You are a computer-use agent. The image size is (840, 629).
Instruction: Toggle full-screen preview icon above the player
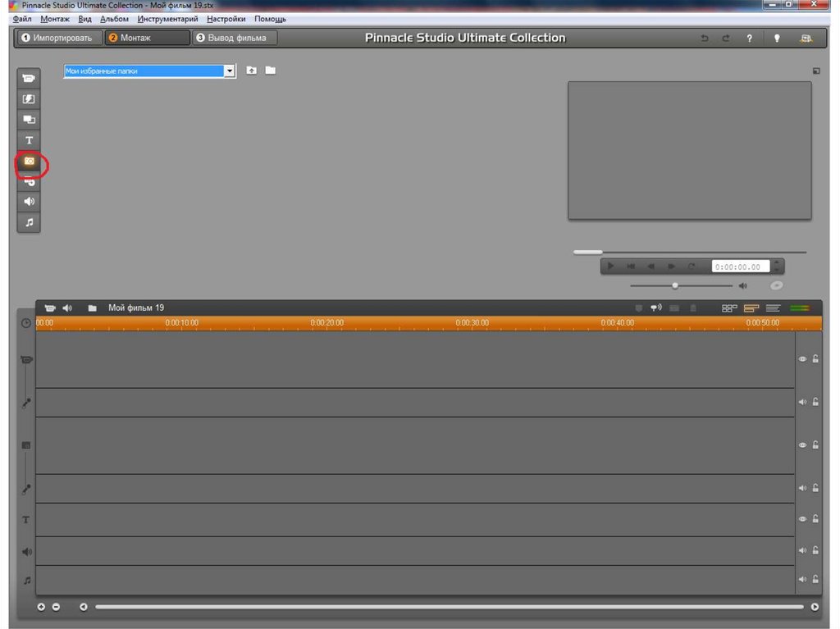(816, 71)
